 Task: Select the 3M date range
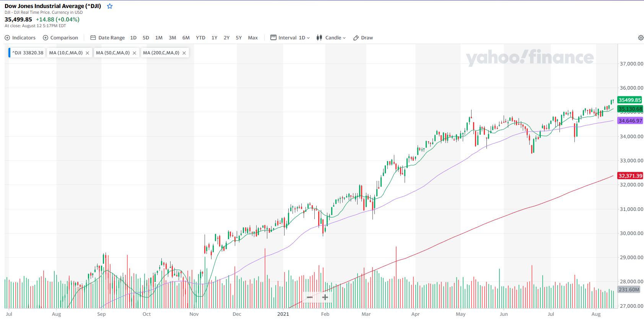[x=172, y=38]
